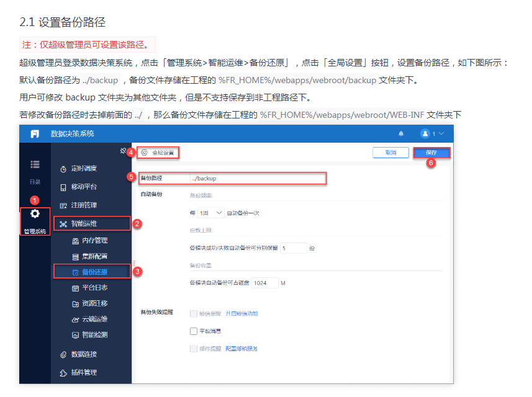The height and width of the screenshot is (397, 532).
Task: Click the disk capacity field showing 1024
Action: coord(265,283)
